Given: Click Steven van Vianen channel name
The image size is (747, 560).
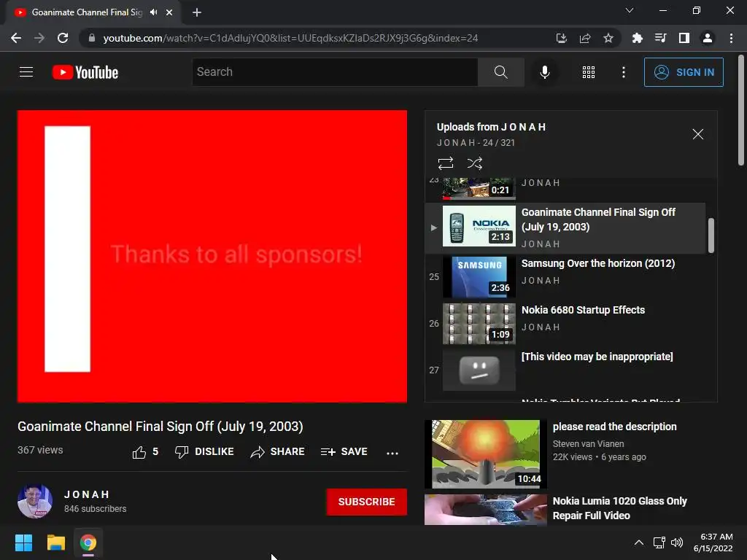Looking at the screenshot, I should pyautogui.click(x=588, y=444).
